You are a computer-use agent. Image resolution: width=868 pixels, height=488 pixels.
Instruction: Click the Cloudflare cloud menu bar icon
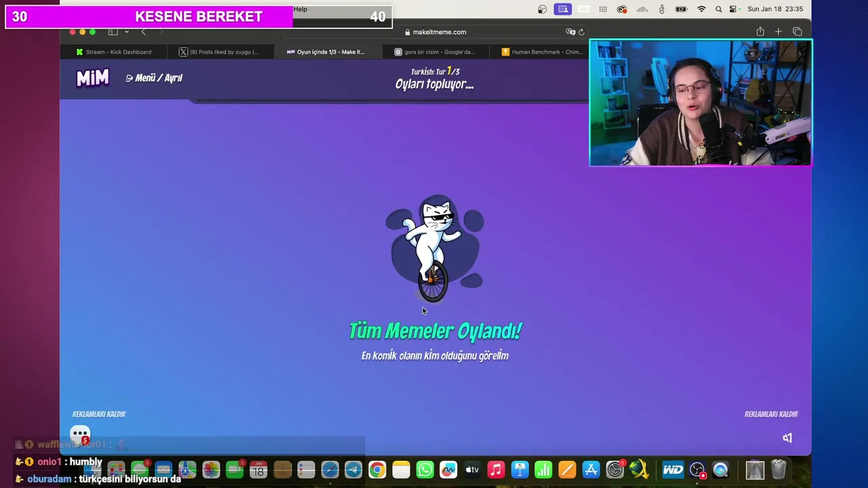click(x=642, y=9)
